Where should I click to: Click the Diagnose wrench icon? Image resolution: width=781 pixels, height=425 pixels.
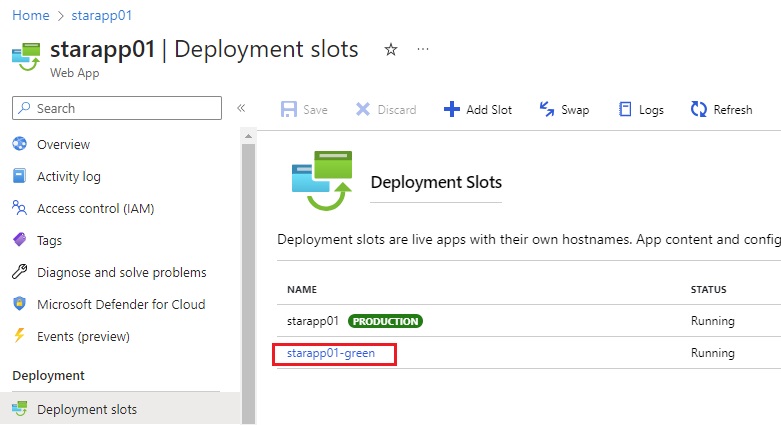coord(19,272)
